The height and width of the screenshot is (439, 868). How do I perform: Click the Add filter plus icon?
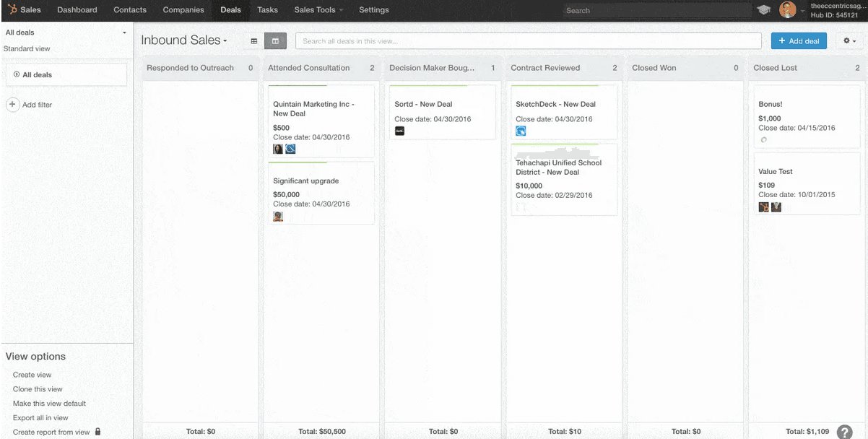pyautogui.click(x=12, y=105)
